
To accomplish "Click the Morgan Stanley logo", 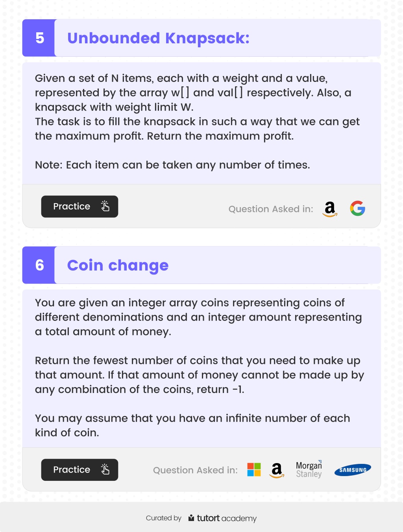I will point(309,469).
